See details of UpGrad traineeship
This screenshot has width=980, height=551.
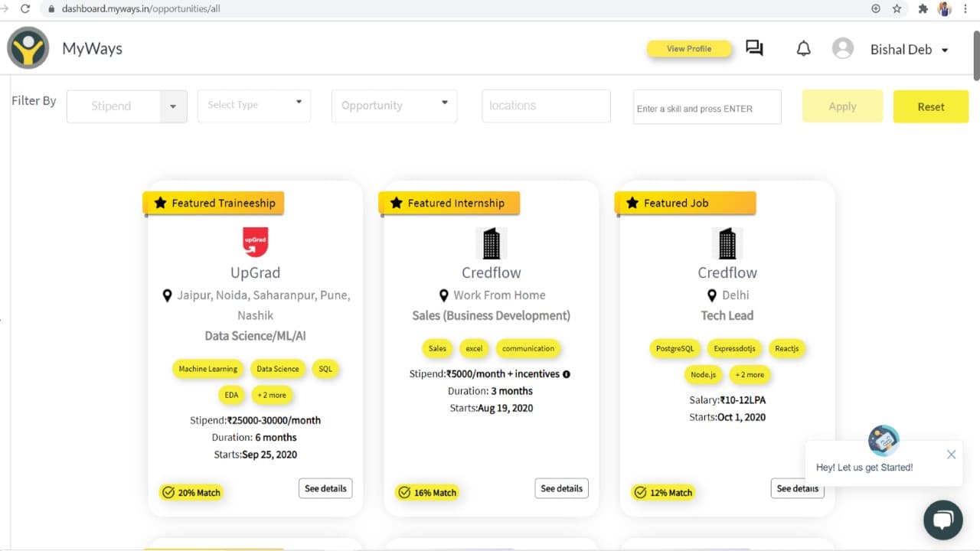tap(325, 488)
